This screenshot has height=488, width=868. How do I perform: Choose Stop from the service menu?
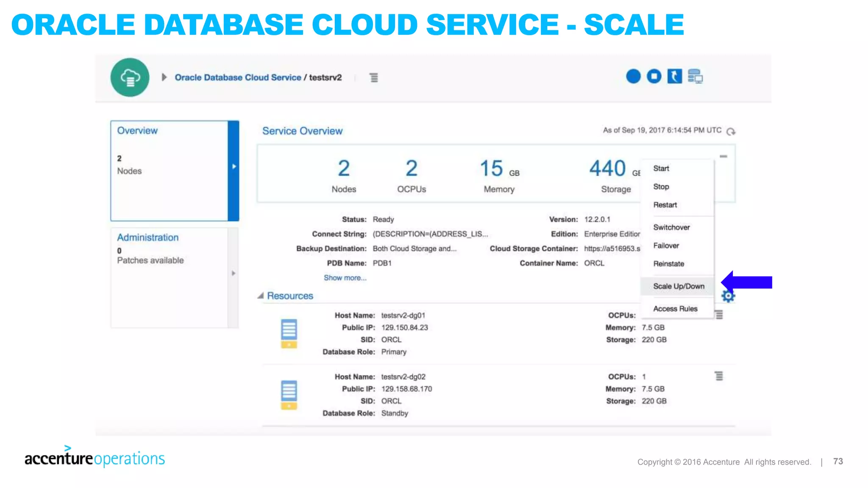tap(661, 187)
